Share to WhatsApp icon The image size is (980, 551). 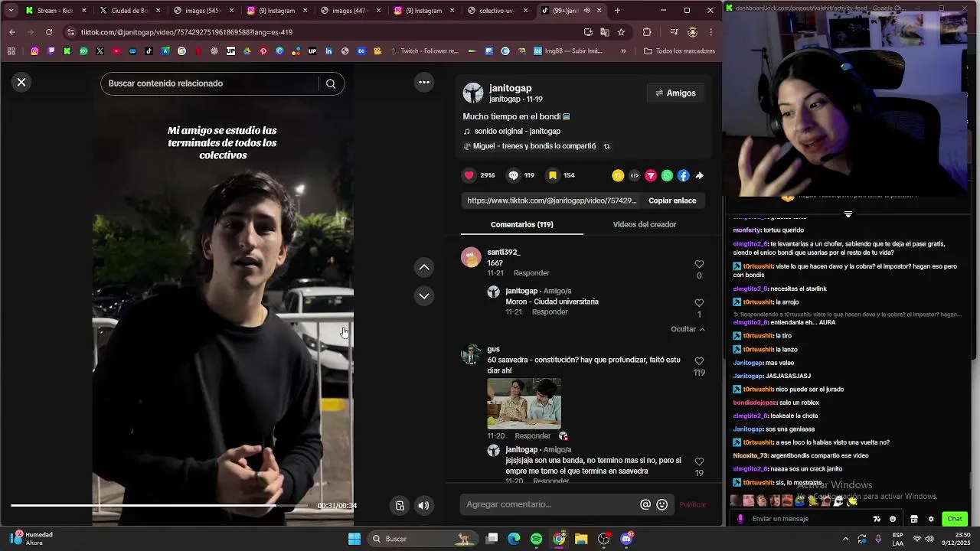667,175
